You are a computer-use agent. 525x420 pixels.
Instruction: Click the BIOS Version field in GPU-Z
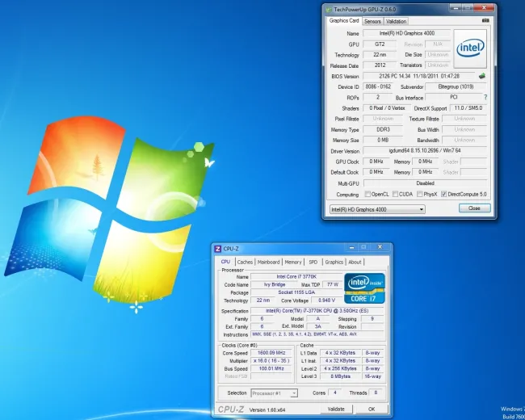[419, 76]
